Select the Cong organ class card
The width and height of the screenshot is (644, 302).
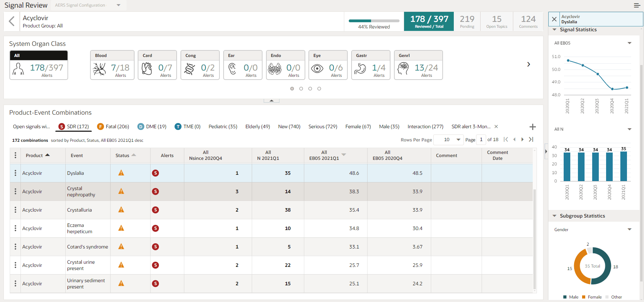coord(200,65)
